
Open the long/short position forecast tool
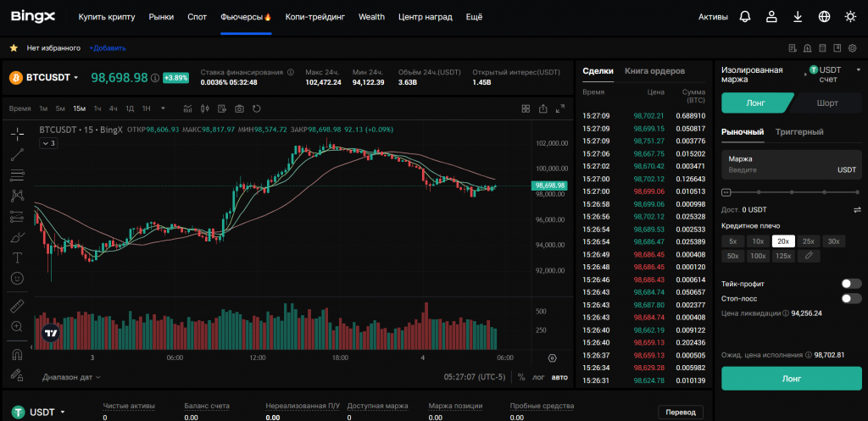[17, 216]
